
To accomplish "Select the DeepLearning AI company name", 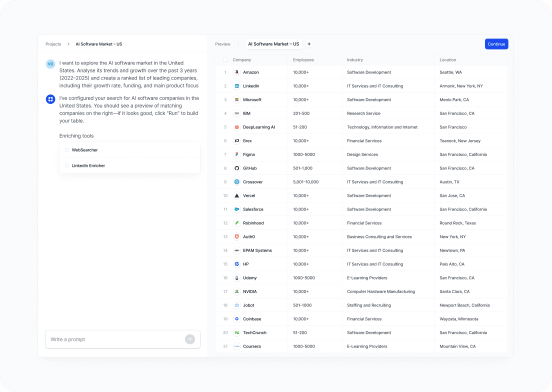I will click(x=259, y=127).
